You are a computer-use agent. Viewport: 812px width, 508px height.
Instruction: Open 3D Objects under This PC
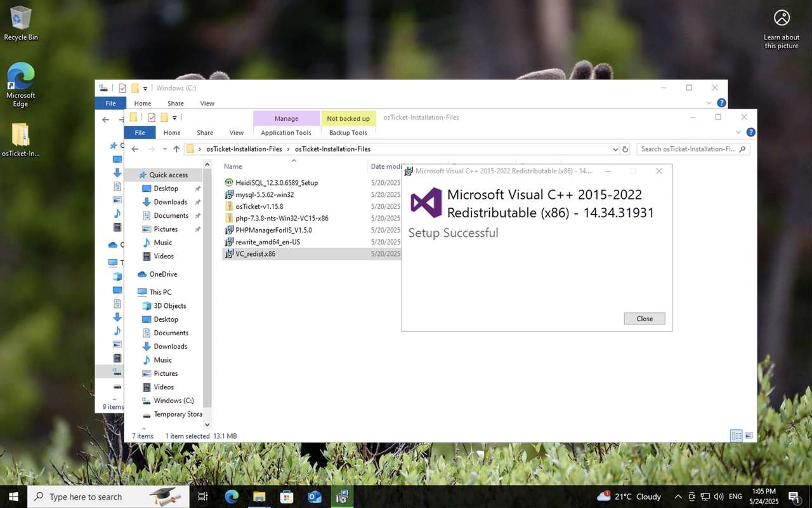coord(170,306)
